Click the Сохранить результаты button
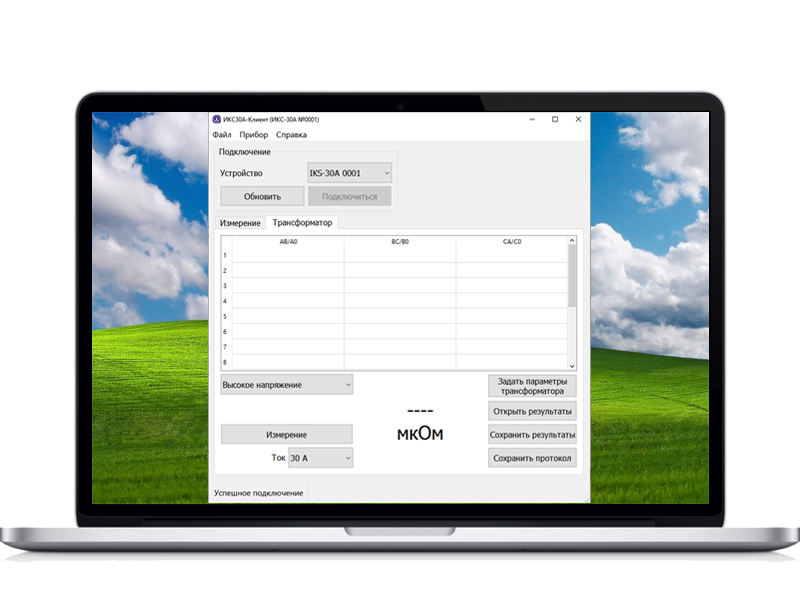This screenshot has width=800, height=600. click(x=532, y=435)
